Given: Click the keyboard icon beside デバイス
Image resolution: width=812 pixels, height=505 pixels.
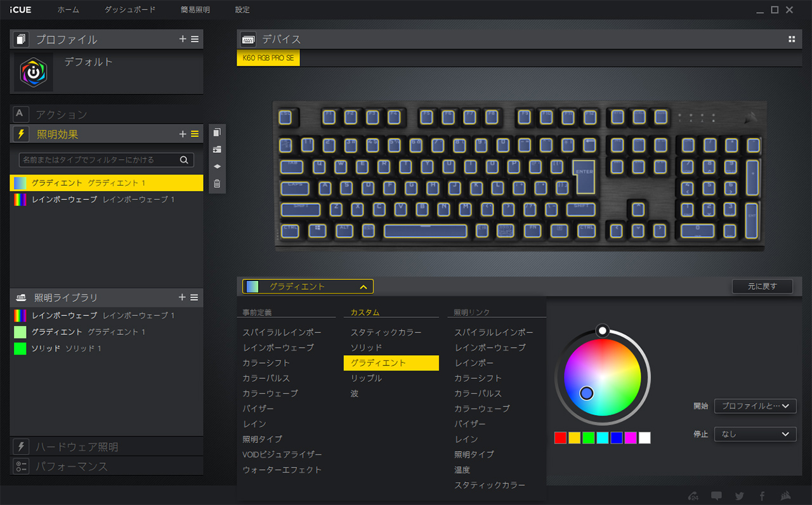Looking at the screenshot, I should point(248,39).
